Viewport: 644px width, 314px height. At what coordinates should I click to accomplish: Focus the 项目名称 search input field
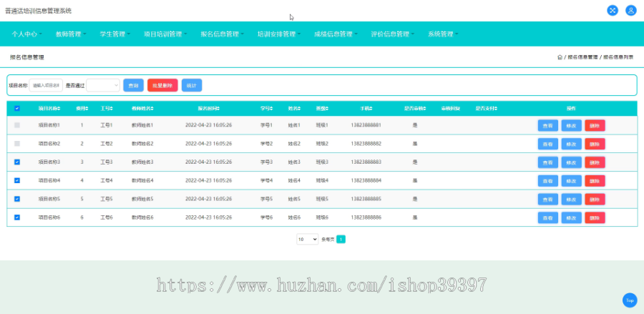pos(46,85)
